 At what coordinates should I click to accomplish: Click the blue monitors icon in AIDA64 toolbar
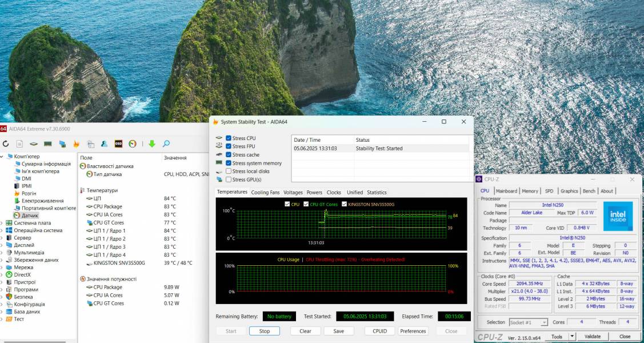[x=62, y=143]
